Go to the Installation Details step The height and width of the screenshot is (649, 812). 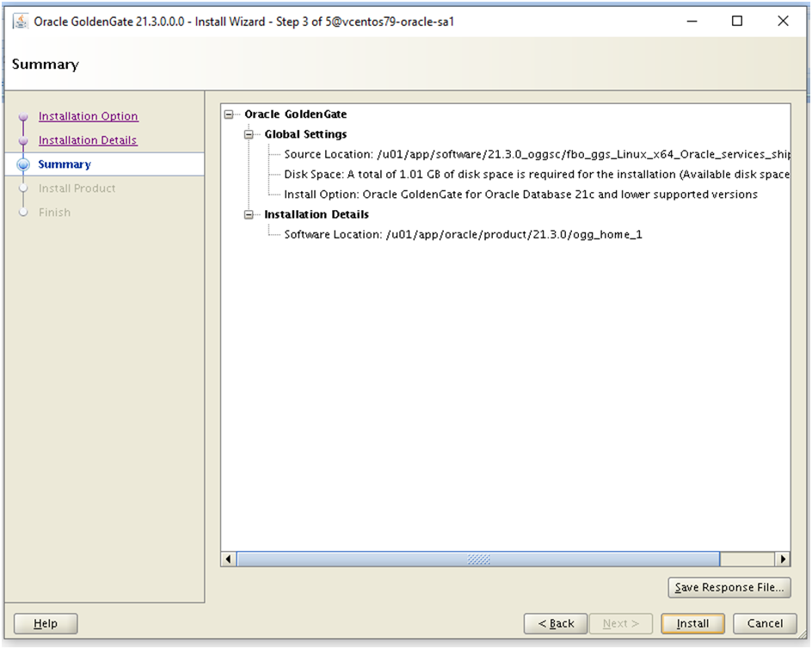88,140
